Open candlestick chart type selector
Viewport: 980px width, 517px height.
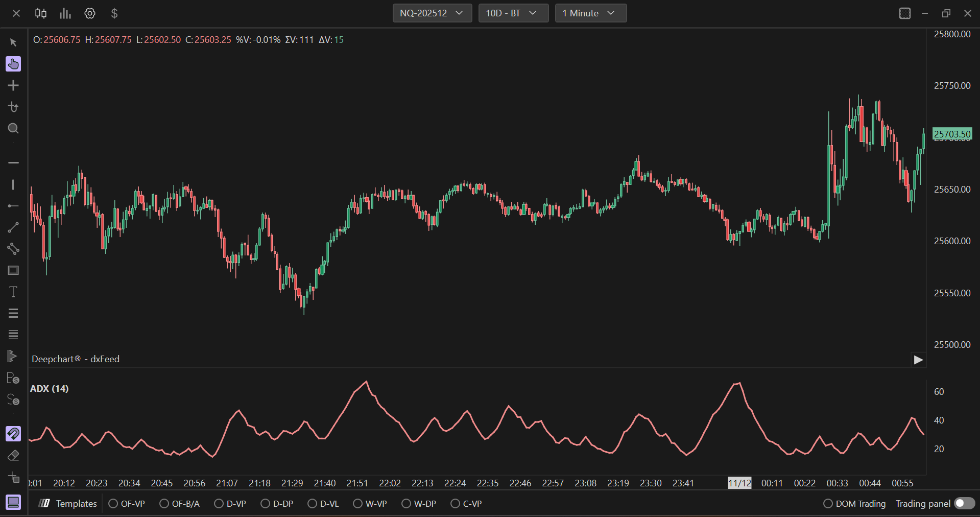pyautogui.click(x=41, y=13)
